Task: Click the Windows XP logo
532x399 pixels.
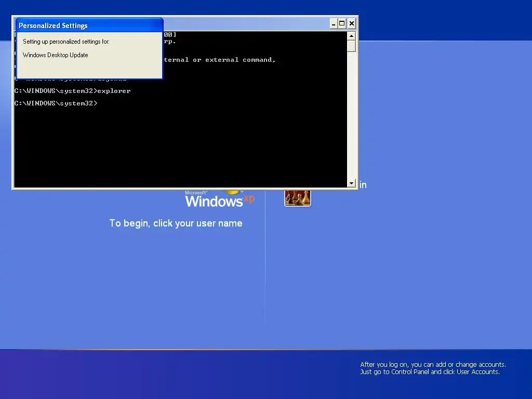Action: (x=220, y=199)
